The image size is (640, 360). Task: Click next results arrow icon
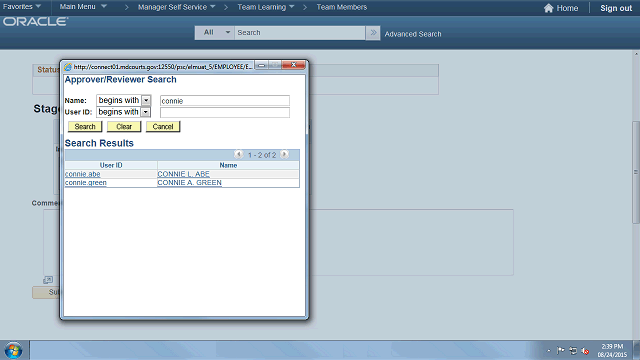pyautogui.click(x=284, y=155)
